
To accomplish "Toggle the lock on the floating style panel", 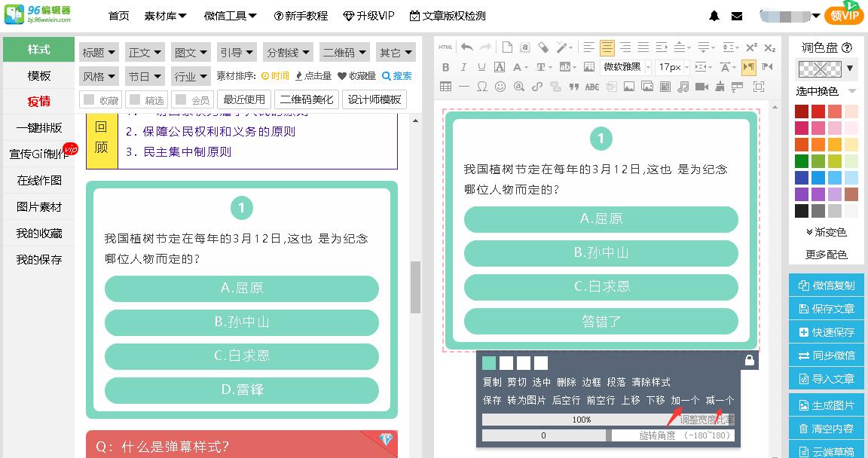I will [749, 361].
